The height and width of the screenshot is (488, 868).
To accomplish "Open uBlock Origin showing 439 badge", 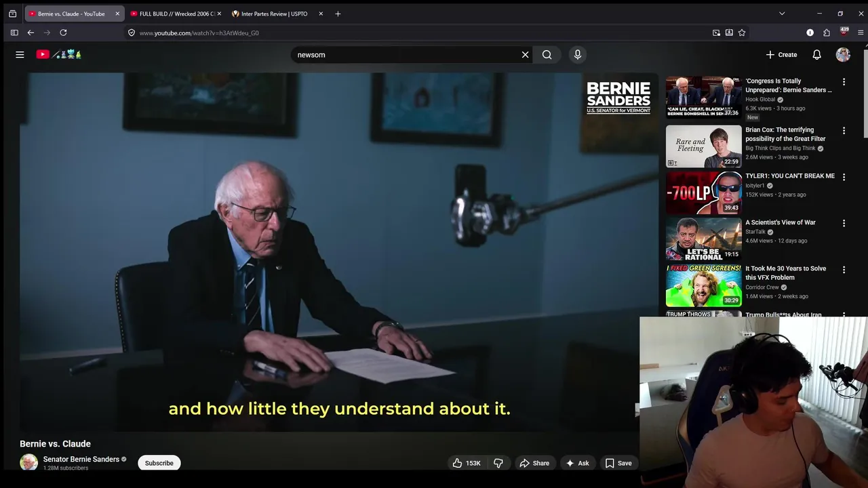I will [844, 32].
